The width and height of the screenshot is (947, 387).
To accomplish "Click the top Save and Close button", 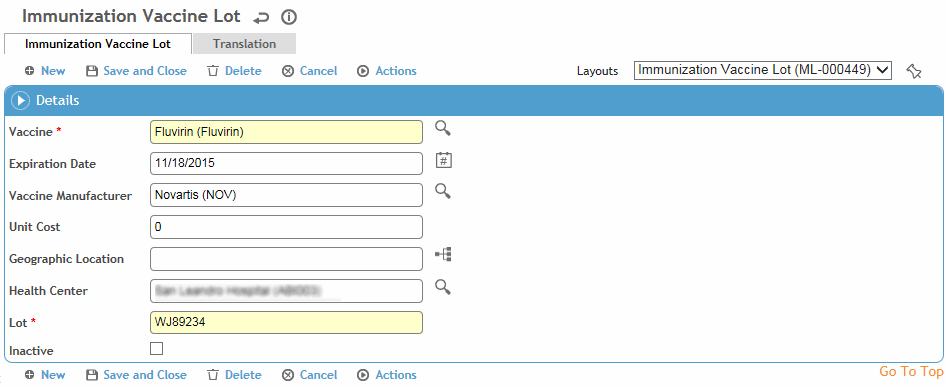I will point(136,71).
